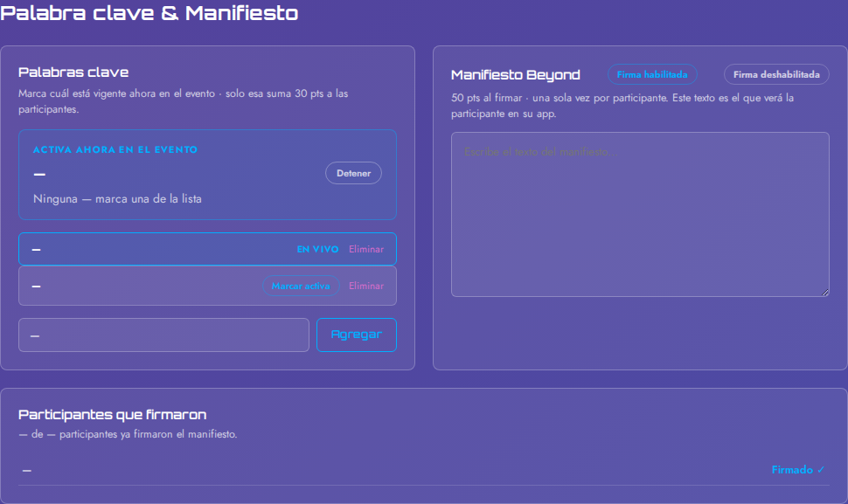Click the Marcar activa button
The width and height of the screenshot is (848, 504).
click(301, 286)
